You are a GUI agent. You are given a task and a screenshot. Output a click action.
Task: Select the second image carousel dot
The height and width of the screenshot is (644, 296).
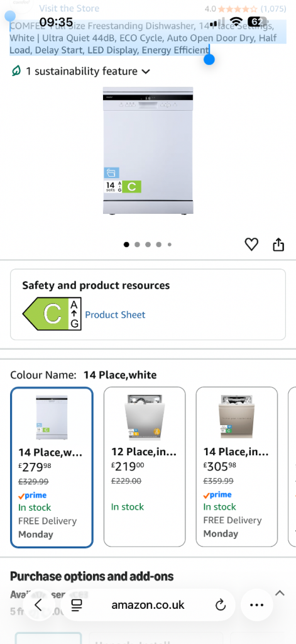click(137, 245)
